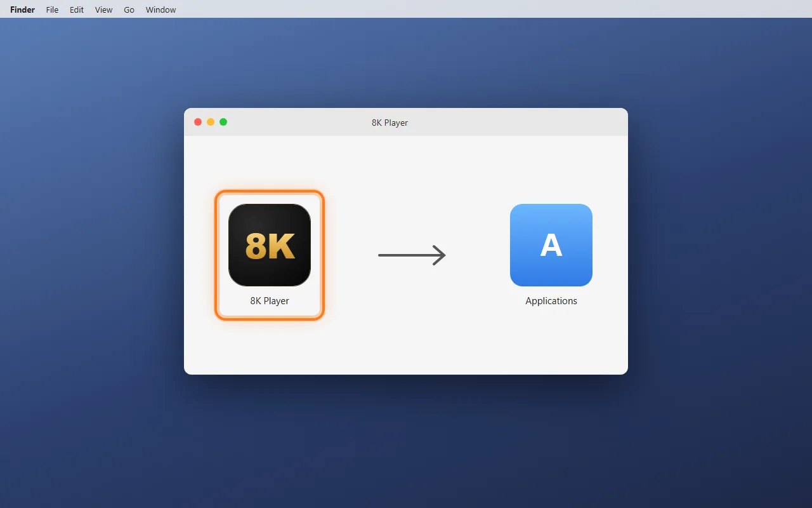
Task: Click the 8K Player window title text
Action: point(390,123)
